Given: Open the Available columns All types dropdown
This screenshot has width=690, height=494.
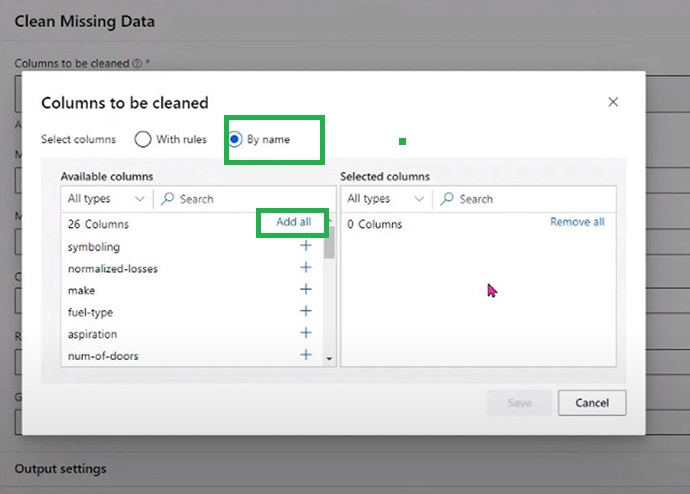Looking at the screenshot, I should [106, 199].
